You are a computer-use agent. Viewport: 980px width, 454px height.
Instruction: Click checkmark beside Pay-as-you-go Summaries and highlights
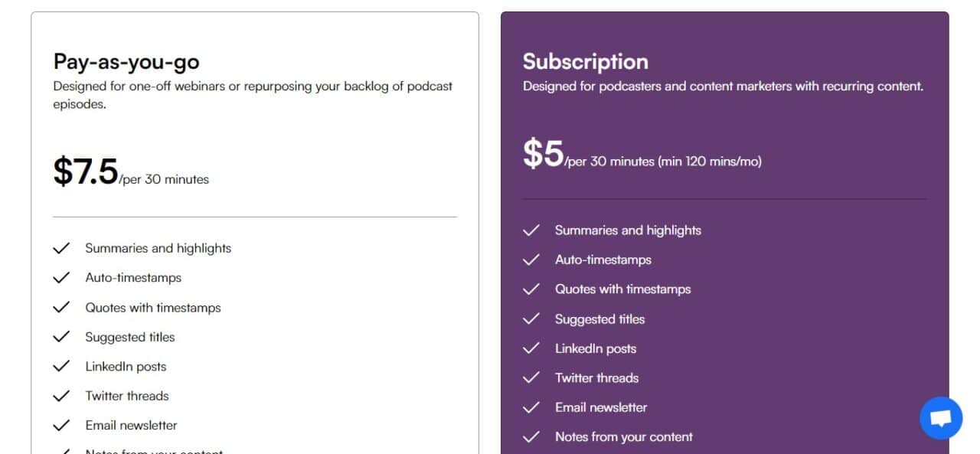(61, 248)
